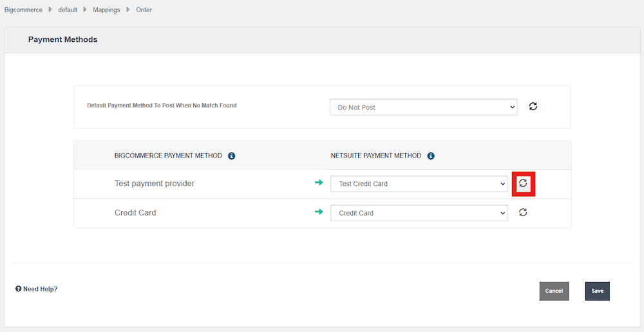Click 'NETSUITE PAYMENT METHOD' column header
644x332 pixels.
376,156
